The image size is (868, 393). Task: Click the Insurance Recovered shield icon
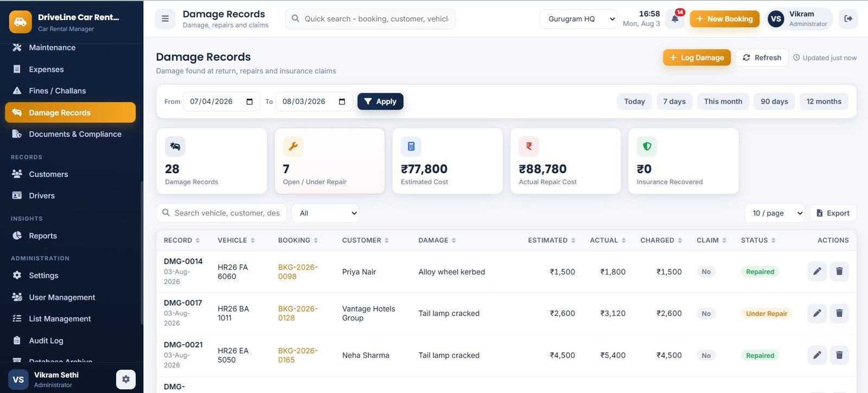(x=647, y=147)
